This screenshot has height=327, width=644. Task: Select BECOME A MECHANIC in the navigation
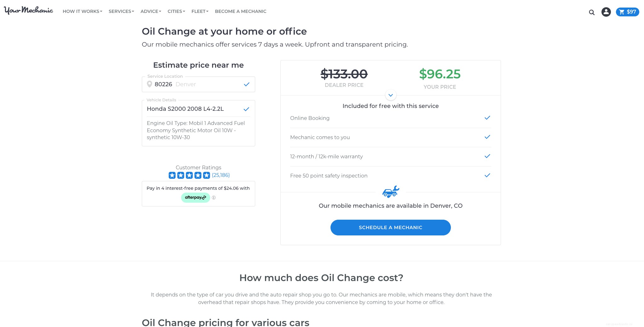[240, 11]
